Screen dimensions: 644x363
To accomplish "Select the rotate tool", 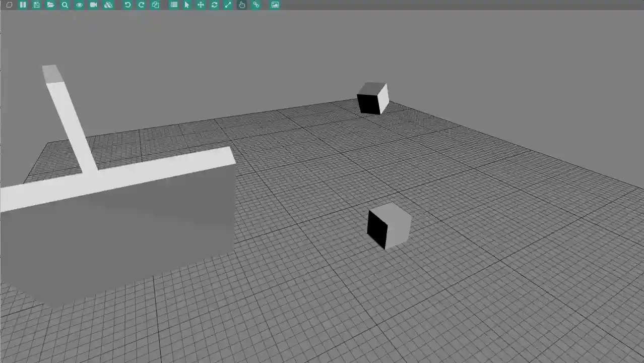I will click(x=214, y=5).
